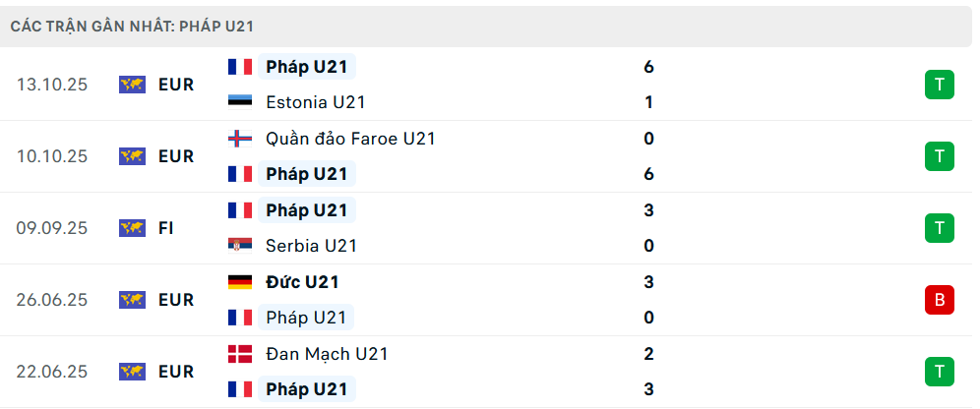Screen dimensions: 980x409
Task: Click the Germany (Đức U21) flag icon
Action: pos(239,282)
